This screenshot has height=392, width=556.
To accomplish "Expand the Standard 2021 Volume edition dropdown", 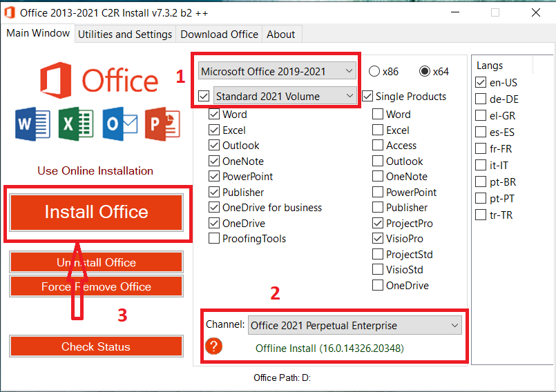I will [285, 96].
